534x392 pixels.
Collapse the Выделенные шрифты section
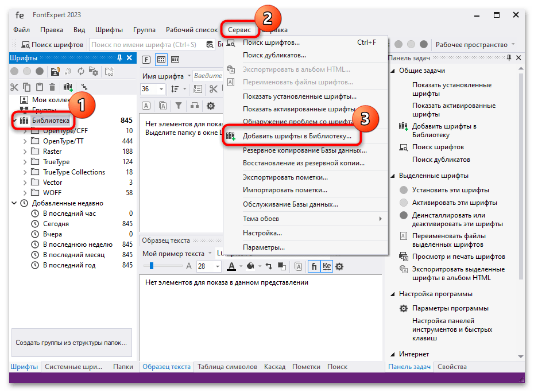[x=392, y=176]
